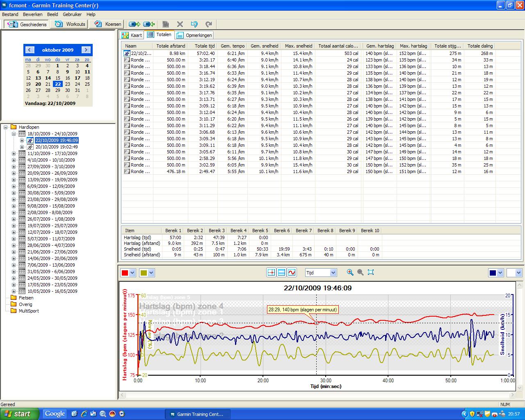Screen dimensions: 525x420
Task: Collapse the Hardlopen tree node
Action: 6,127
